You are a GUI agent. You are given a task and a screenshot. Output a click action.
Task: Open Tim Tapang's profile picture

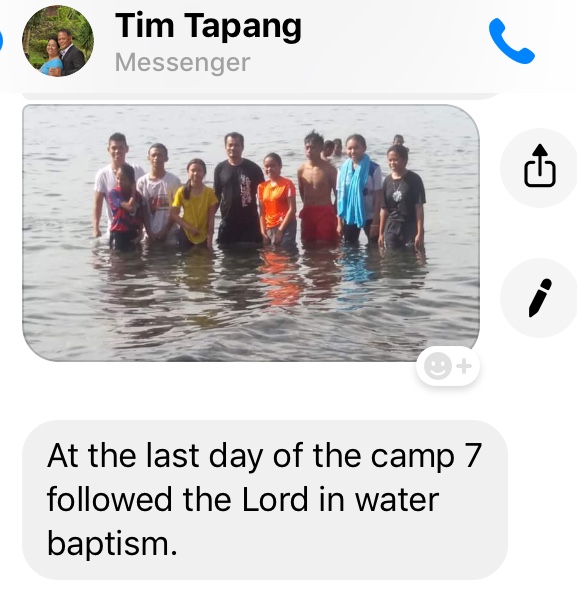click(x=58, y=41)
